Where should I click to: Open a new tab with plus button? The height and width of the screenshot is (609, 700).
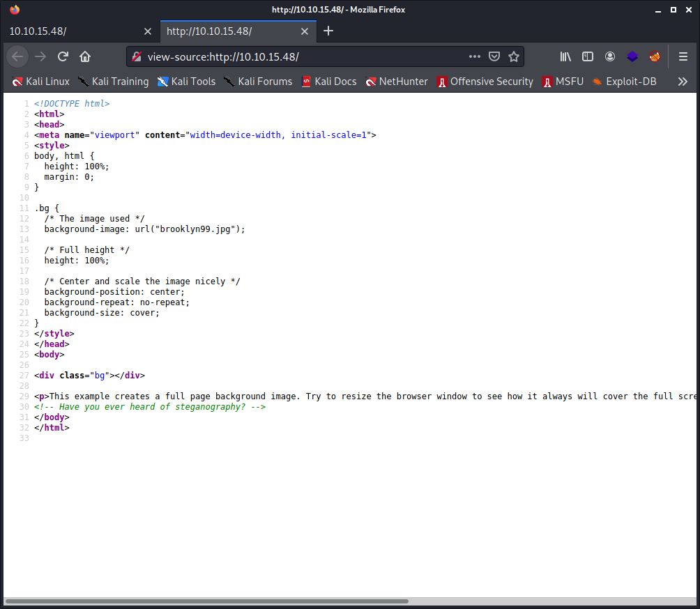click(x=328, y=31)
